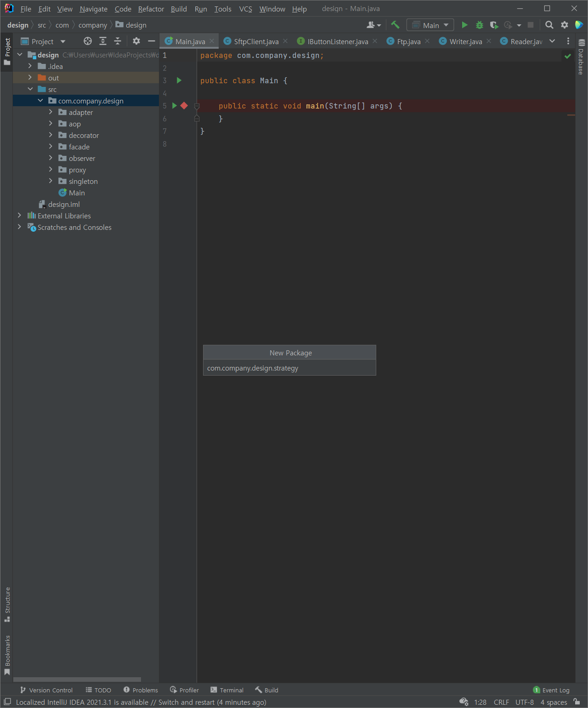Viewport: 588px width, 708px height.
Task: Start debugging with the bug icon
Action: (x=479, y=25)
